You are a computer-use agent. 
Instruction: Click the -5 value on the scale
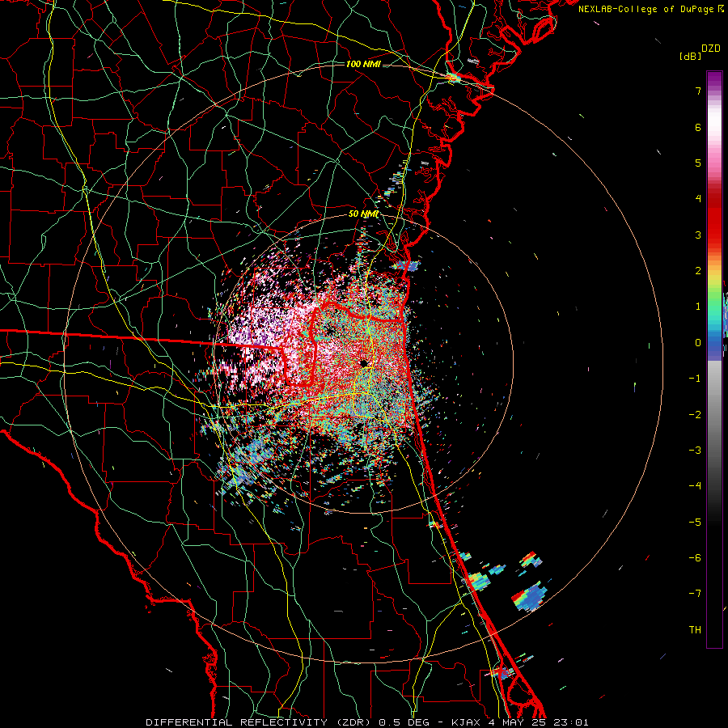point(695,522)
